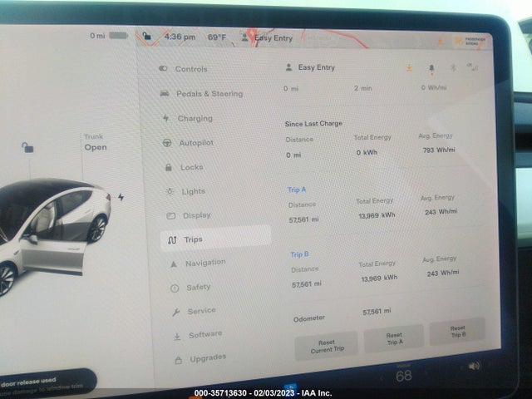This screenshot has width=532, height=399.
Task: Click the lightning bolt Charging icon
Action: coord(166,118)
